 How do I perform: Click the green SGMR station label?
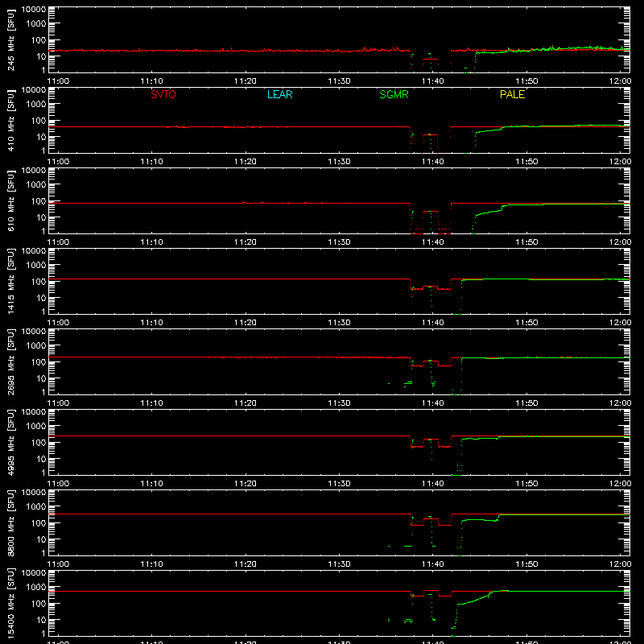pyautogui.click(x=394, y=94)
